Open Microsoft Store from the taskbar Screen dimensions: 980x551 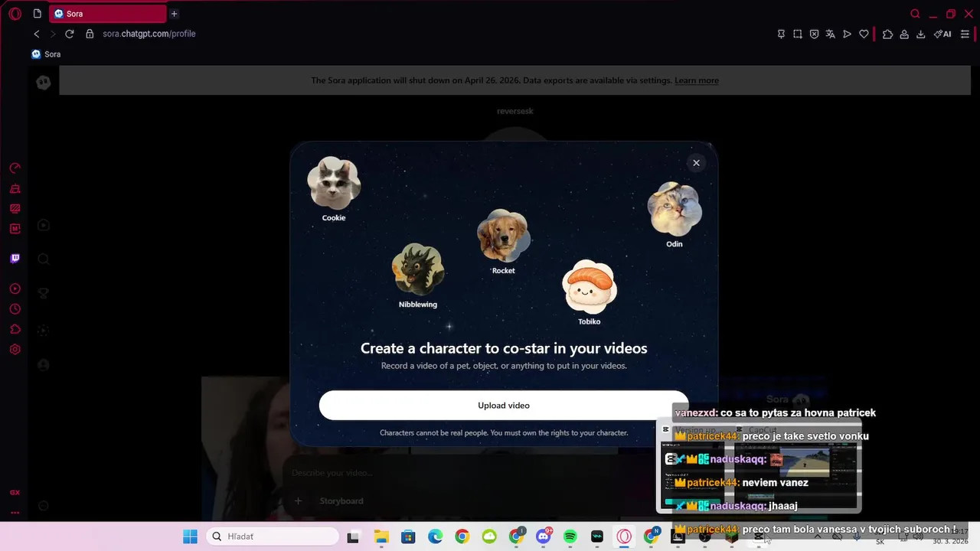408,536
